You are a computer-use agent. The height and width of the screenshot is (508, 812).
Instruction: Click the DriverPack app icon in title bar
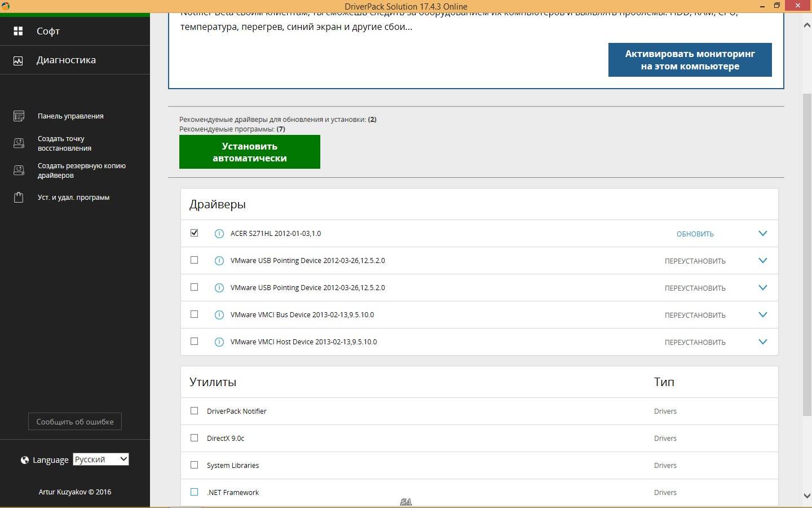pos(5,6)
